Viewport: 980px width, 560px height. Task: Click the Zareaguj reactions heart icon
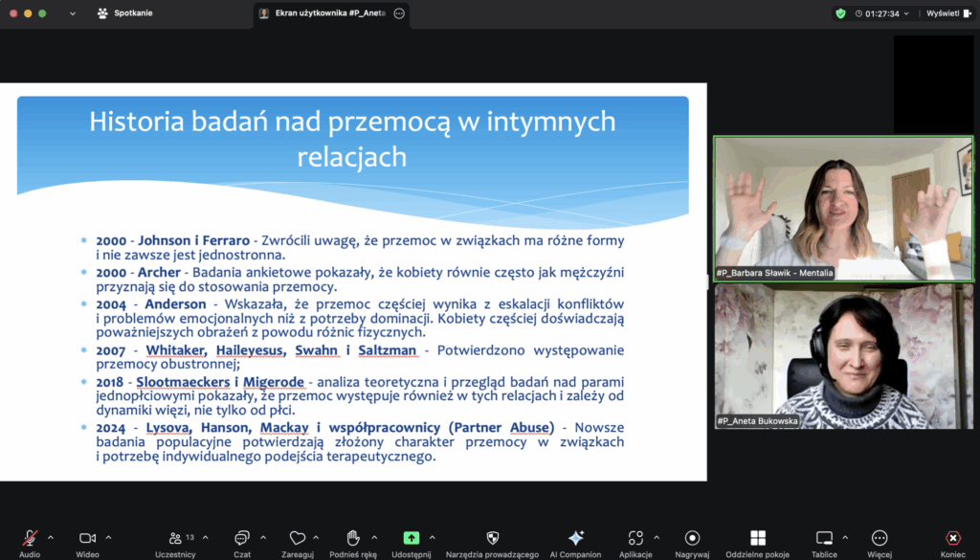[x=298, y=538]
